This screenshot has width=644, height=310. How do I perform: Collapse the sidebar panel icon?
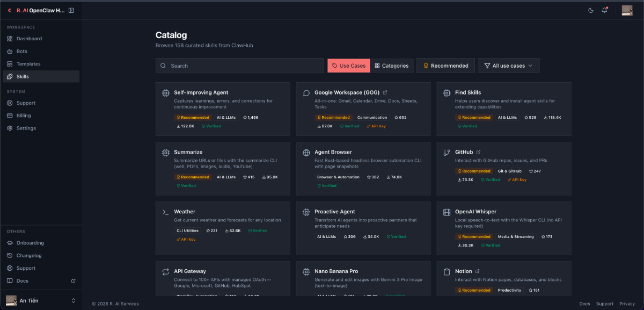pos(71,10)
